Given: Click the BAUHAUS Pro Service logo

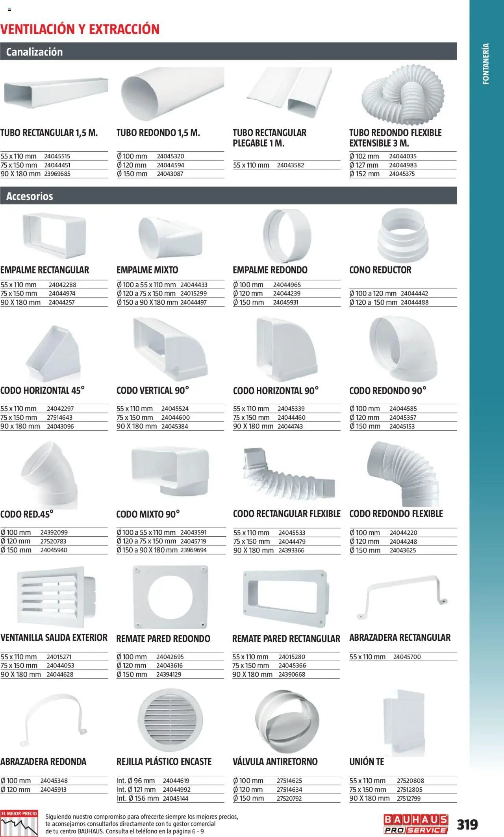Looking at the screenshot, I should pos(415,824).
